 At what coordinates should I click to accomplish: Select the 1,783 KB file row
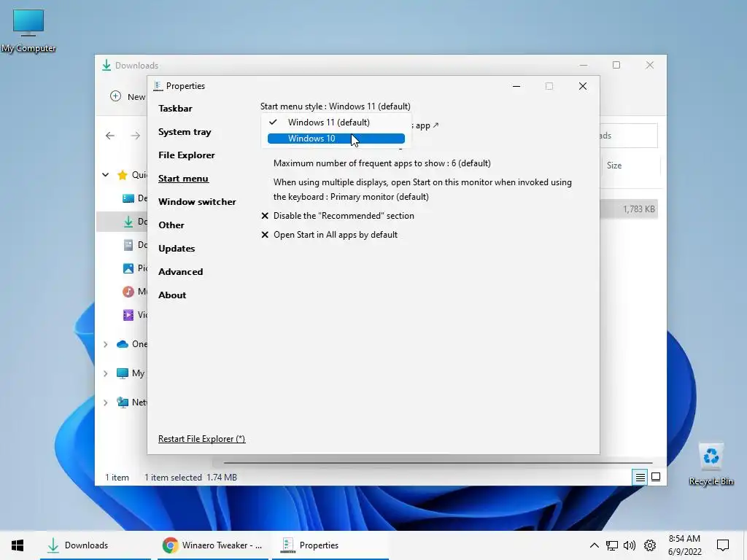pyautogui.click(x=629, y=209)
